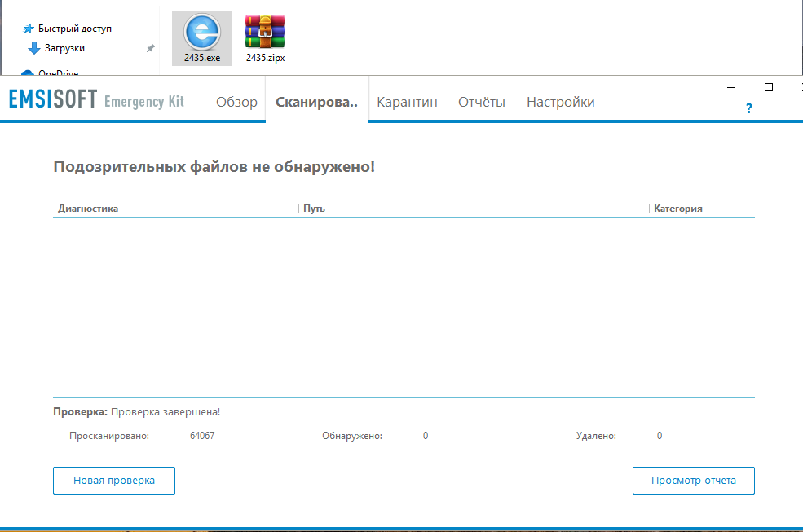Sort by the Диагностика column header
The image size is (803, 532).
[88, 209]
